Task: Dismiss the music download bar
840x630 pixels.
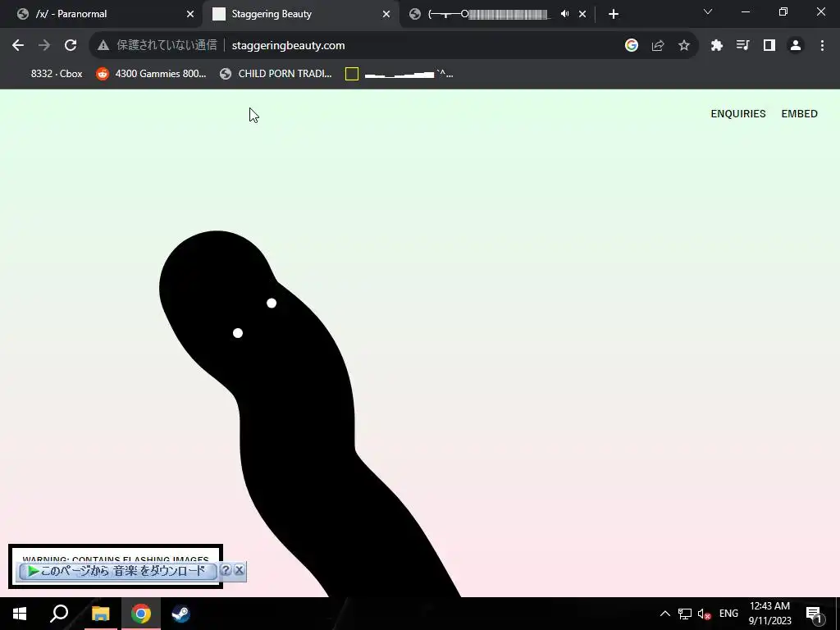Action: [x=240, y=570]
